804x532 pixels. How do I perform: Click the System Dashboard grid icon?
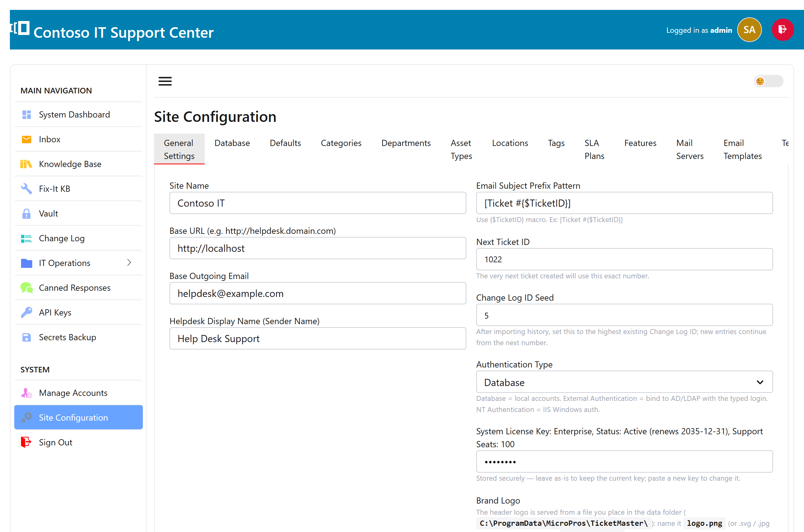[27, 115]
